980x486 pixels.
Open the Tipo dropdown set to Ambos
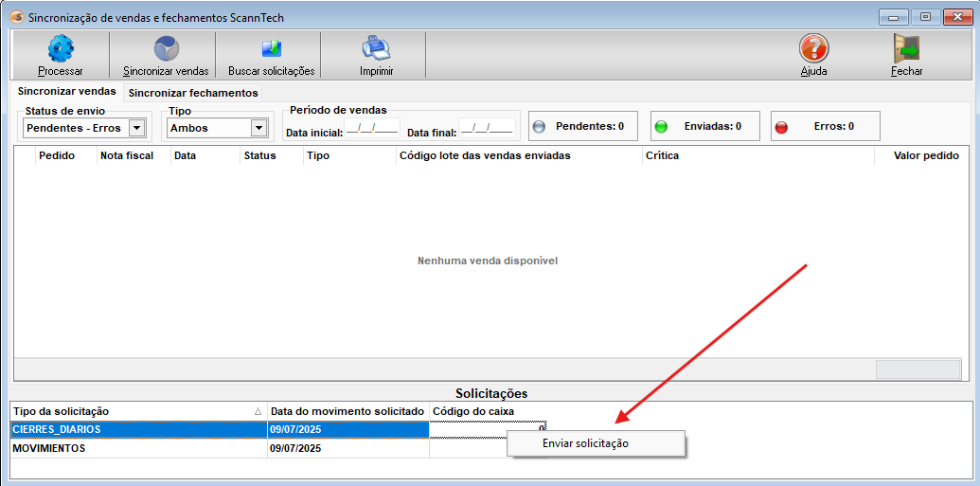tap(258, 128)
